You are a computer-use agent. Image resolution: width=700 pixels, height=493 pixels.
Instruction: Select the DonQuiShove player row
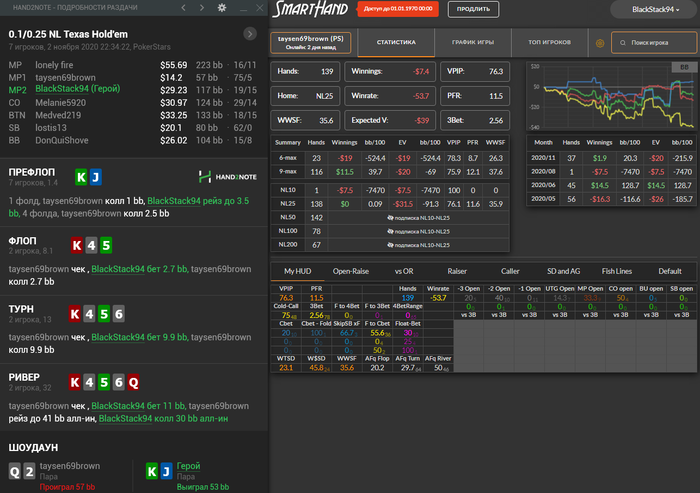[x=133, y=140]
